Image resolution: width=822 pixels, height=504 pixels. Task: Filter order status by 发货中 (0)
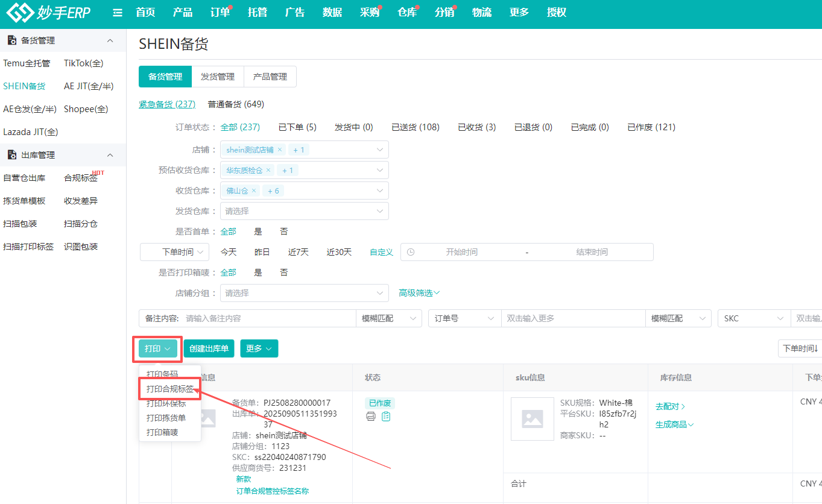pyautogui.click(x=354, y=127)
